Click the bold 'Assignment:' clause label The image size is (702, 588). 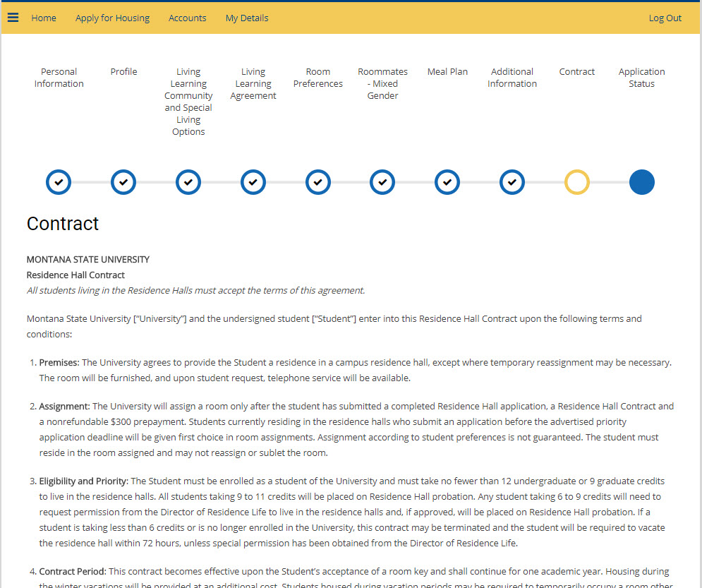(64, 406)
